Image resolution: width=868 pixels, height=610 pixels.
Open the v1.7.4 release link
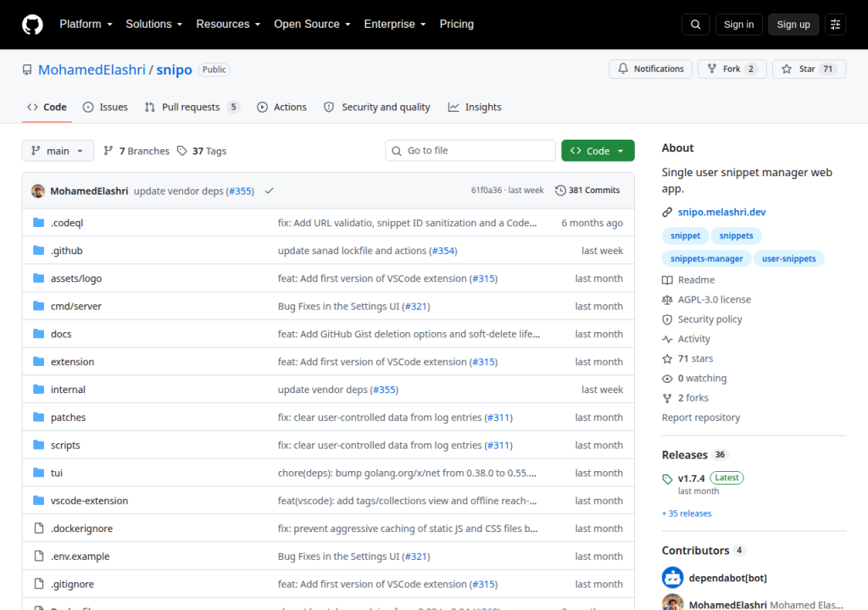click(x=691, y=479)
